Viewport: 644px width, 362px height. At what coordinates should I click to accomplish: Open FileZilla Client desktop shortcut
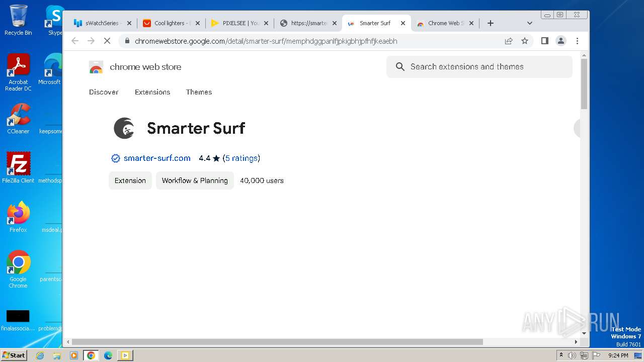coord(18,168)
